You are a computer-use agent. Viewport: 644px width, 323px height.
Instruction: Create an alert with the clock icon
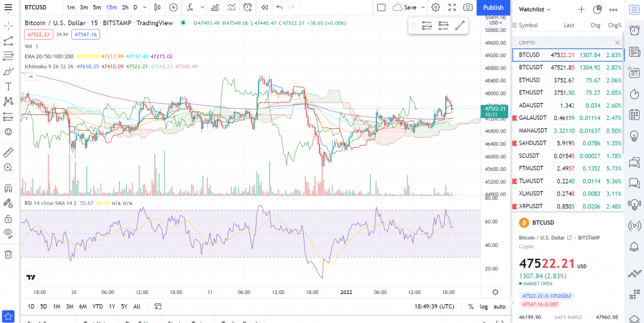(x=247, y=8)
